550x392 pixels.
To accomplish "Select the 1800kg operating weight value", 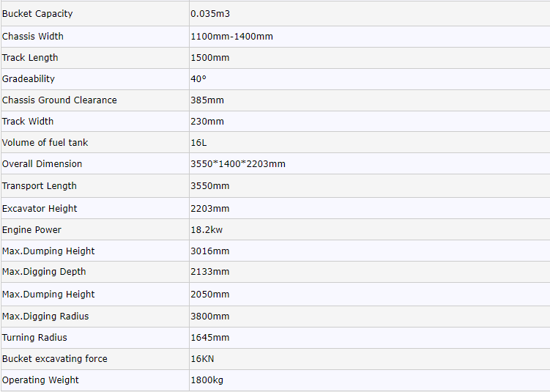I will (208, 380).
